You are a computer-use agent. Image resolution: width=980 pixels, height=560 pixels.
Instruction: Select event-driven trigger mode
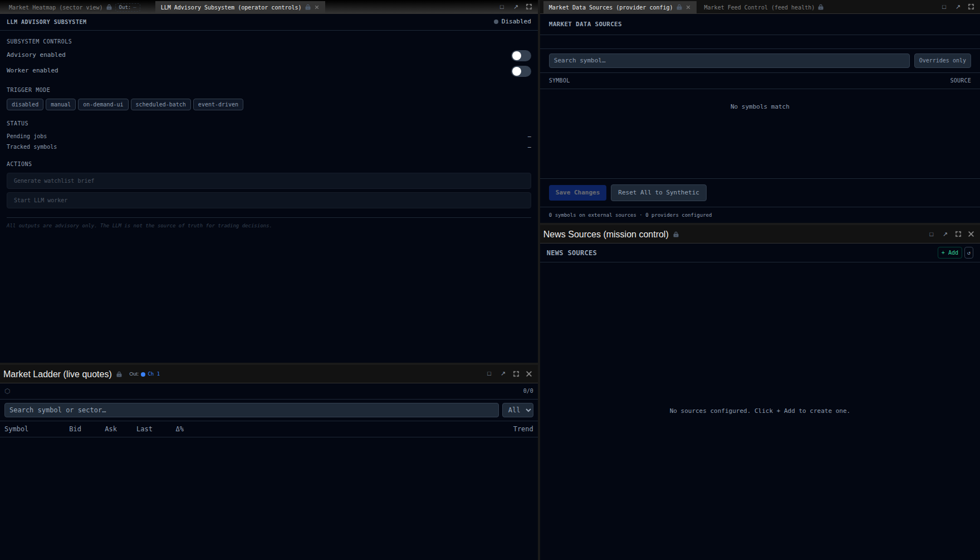coord(218,105)
